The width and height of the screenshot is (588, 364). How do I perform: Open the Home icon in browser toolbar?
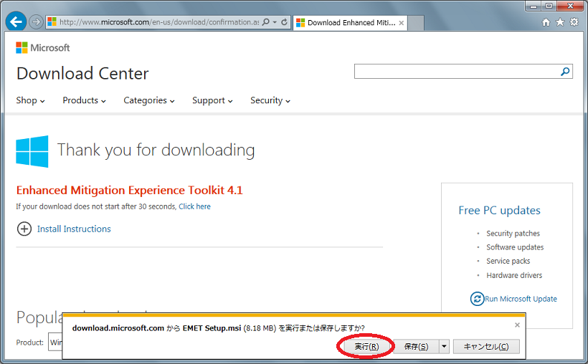click(x=546, y=22)
